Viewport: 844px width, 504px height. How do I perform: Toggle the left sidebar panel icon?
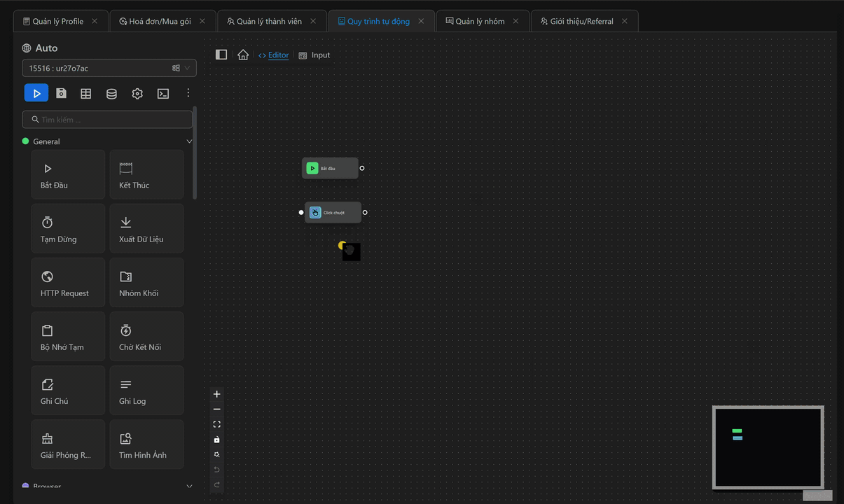221,55
